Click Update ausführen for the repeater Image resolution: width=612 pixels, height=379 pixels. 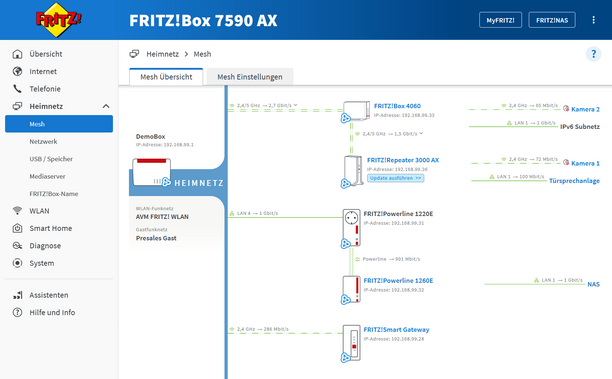(395, 178)
